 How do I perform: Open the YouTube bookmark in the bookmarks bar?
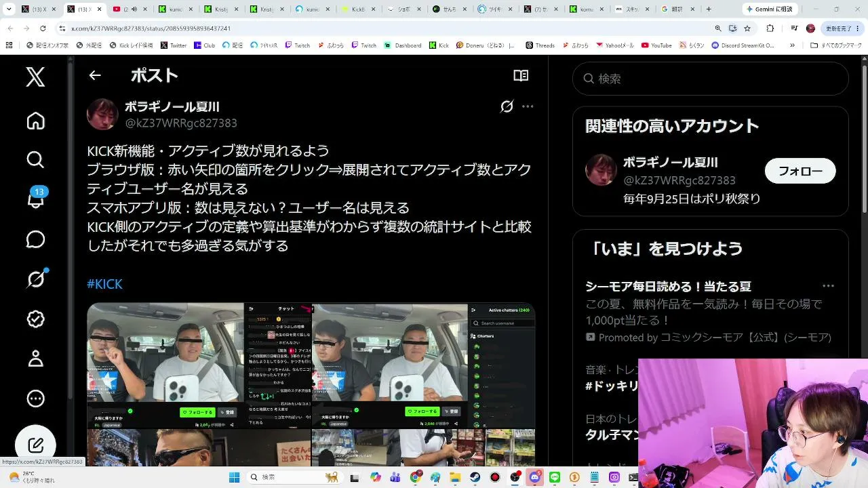[x=656, y=45]
